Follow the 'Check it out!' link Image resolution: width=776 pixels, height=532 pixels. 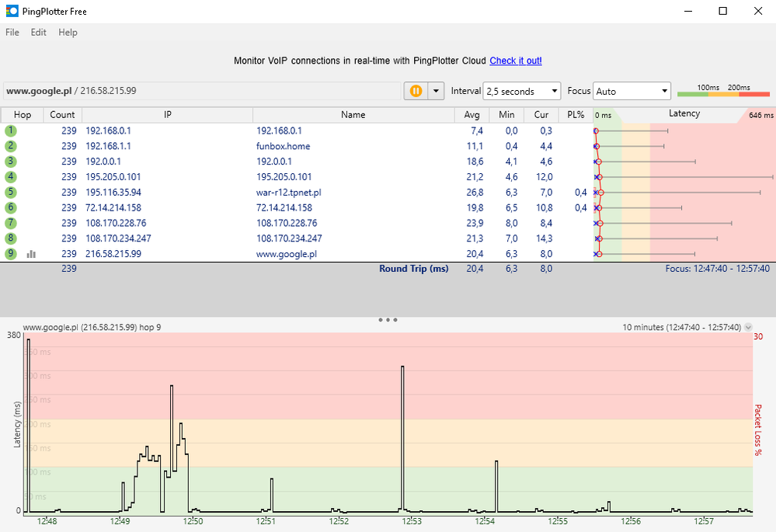click(x=515, y=61)
